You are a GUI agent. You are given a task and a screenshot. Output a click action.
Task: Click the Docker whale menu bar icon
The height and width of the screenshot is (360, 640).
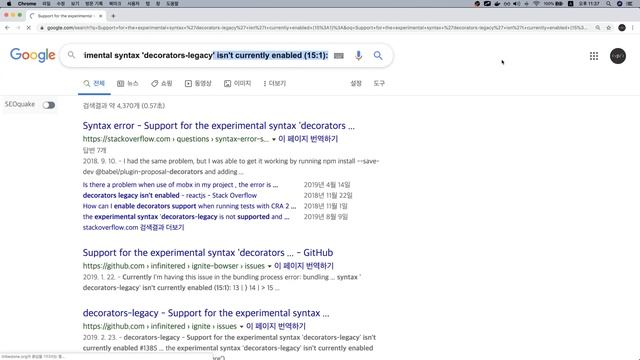[497, 4]
